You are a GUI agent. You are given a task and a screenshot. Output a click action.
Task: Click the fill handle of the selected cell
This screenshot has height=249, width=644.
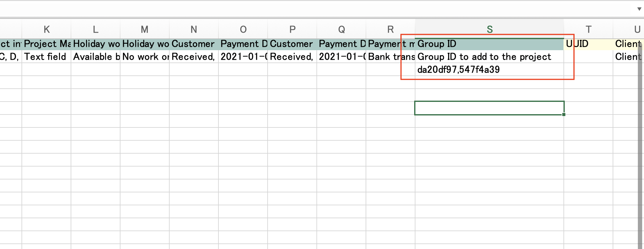[x=564, y=114]
